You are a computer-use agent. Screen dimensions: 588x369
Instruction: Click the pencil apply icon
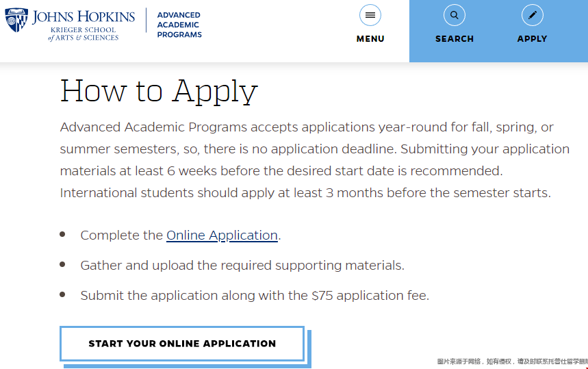[x=532, y=15]
